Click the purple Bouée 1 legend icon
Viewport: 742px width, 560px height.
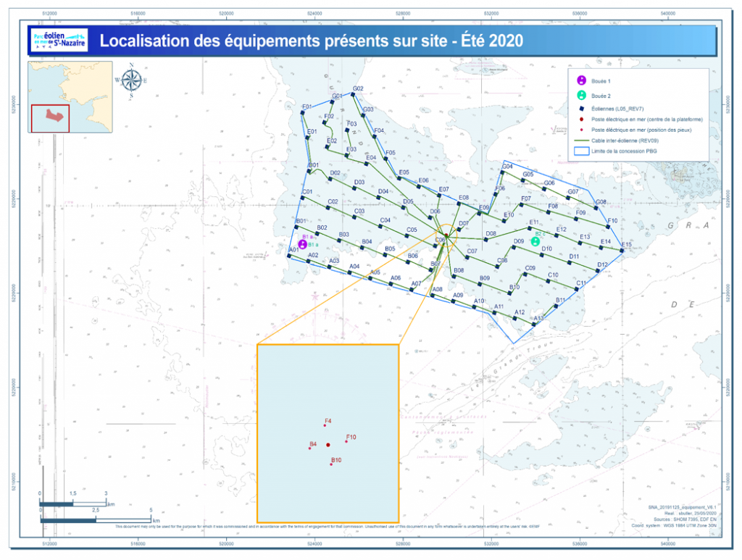point(580,81)
